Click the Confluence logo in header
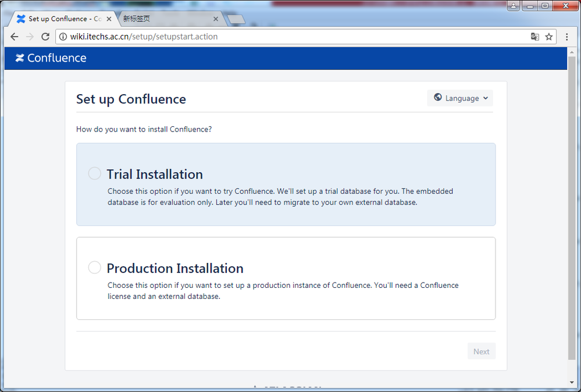This screenshot has width=581, height=392. click(x=51, y=58)
